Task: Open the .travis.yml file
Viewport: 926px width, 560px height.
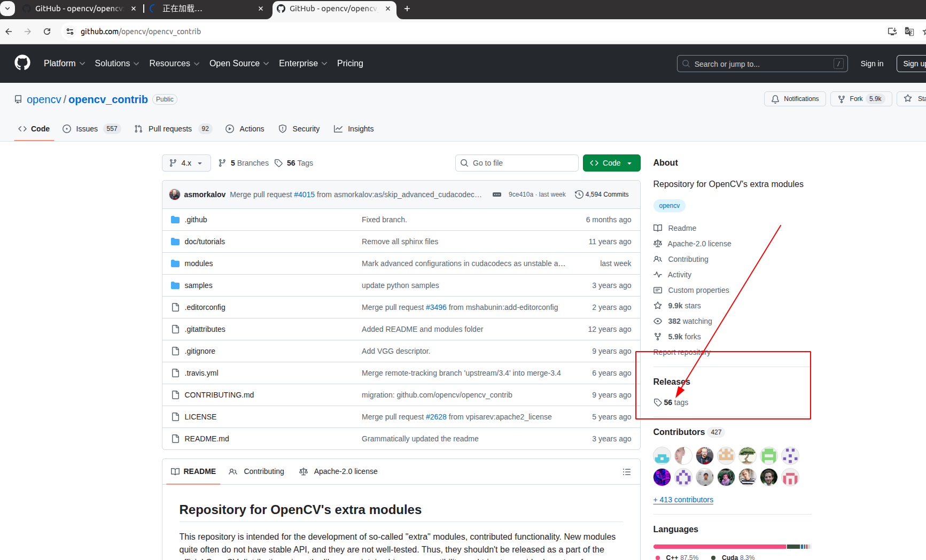Action: [x=201, y=373]
